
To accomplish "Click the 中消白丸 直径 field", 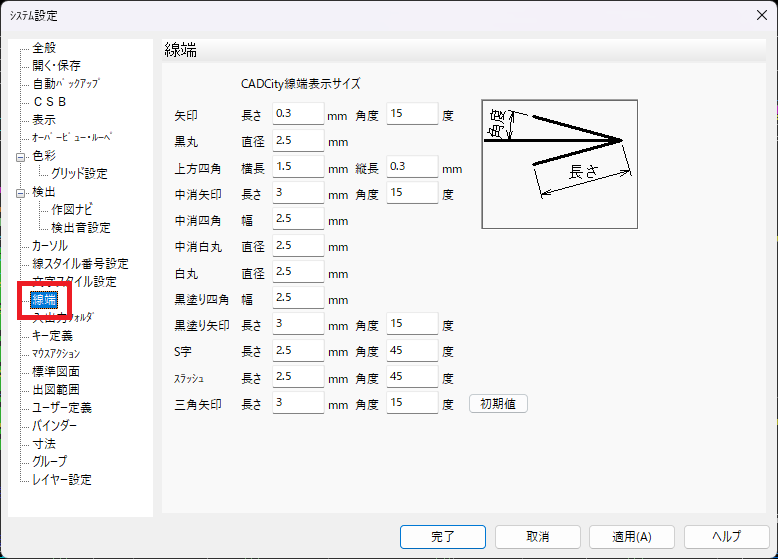I will (x=298, y=246).
